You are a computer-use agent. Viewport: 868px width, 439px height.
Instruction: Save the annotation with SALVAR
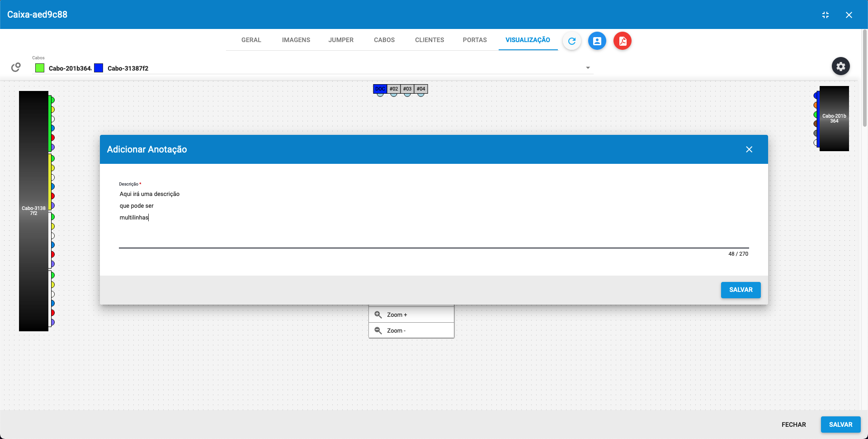[741, 290]
